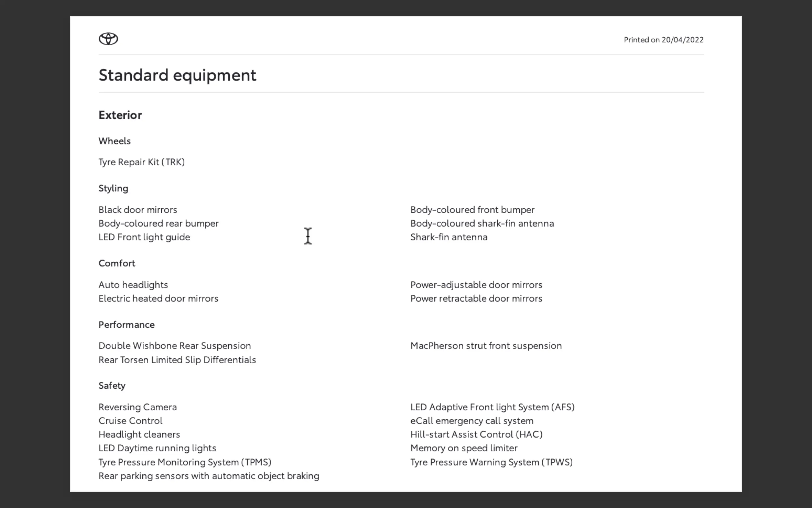Viewport: 812px width, 508px height.
Task: Click the 'Performance' subheading
Action: coord(127,325)
